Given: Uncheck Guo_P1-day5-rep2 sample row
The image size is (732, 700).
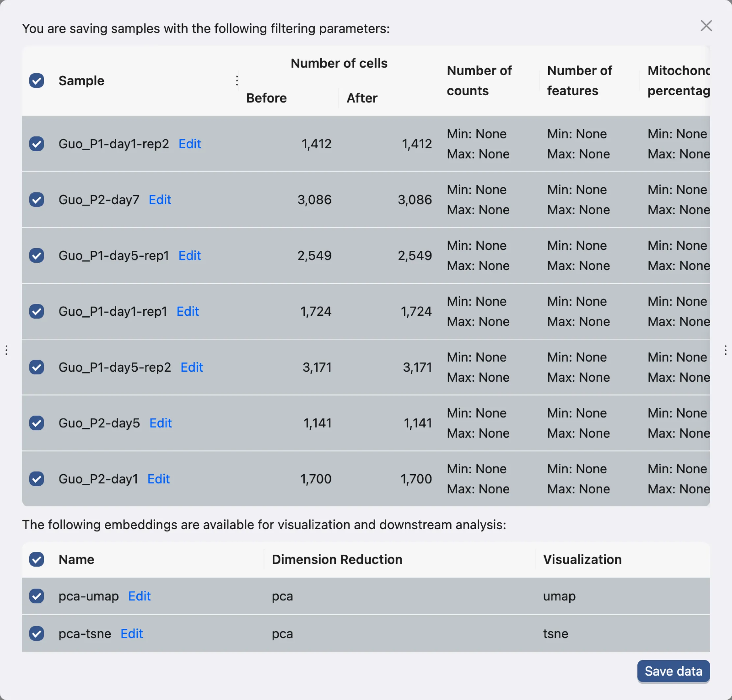Looking at the screenshot, I should [37, 367].
